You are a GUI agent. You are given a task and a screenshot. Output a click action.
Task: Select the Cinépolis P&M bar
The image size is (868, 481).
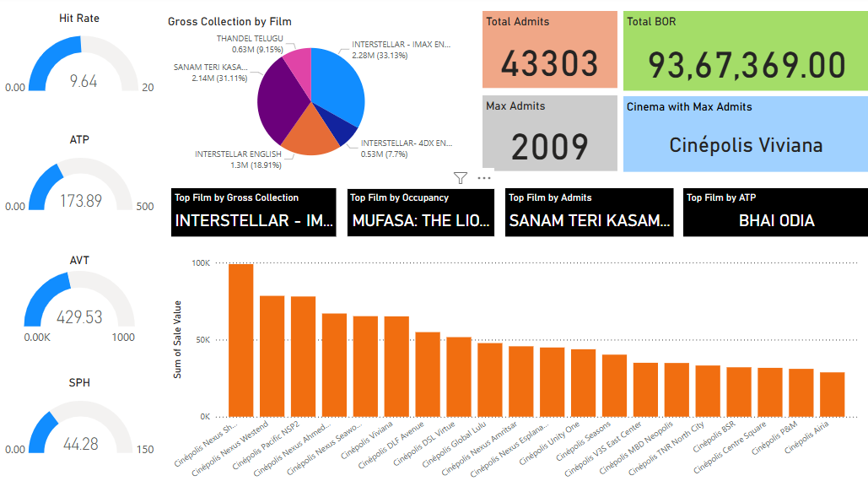801,393
